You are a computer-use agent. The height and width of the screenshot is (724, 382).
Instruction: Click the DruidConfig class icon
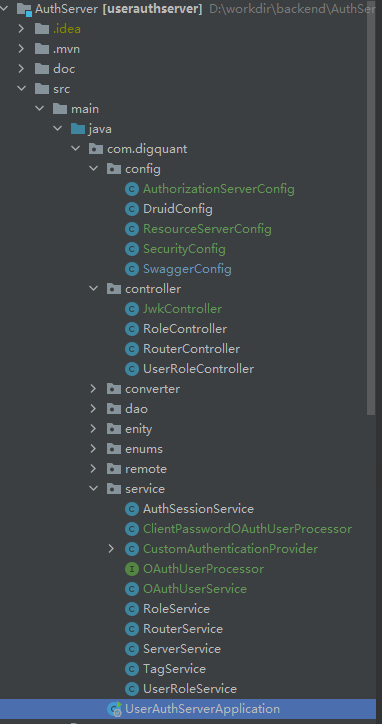click(132, 209)
